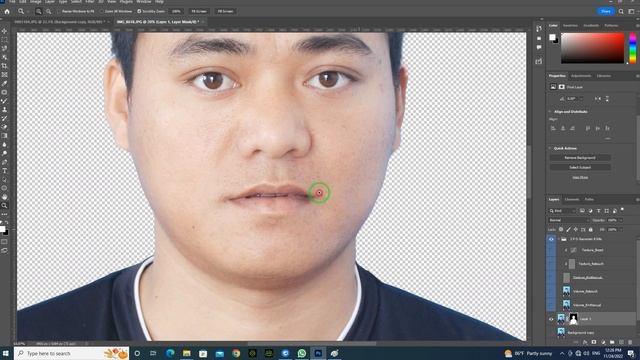
Task: Click the Remove Background button
Action: click(x=580, y=158)
